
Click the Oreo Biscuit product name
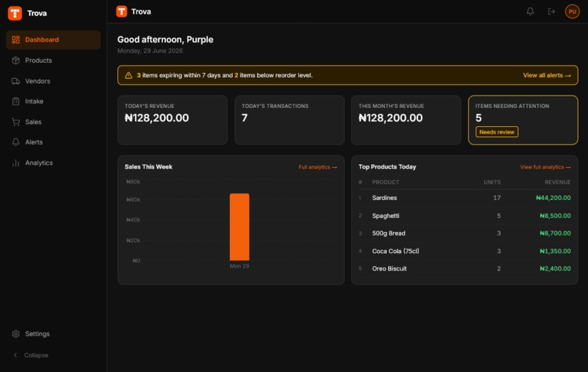coord(390,268)
